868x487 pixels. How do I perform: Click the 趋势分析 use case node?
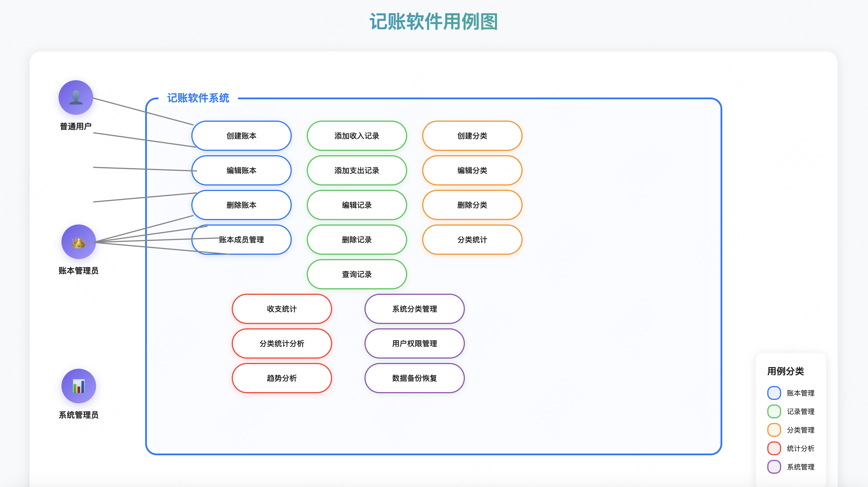point(282,378)
